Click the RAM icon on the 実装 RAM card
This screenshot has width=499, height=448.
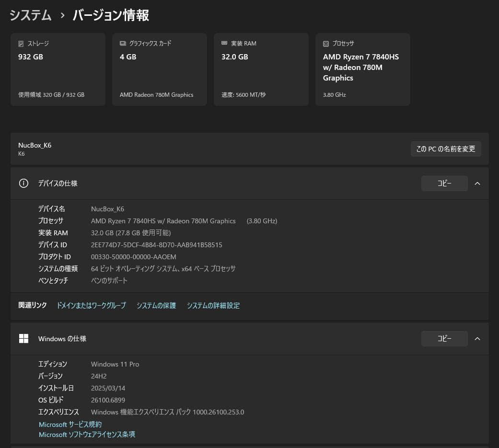tap(224, 43)
